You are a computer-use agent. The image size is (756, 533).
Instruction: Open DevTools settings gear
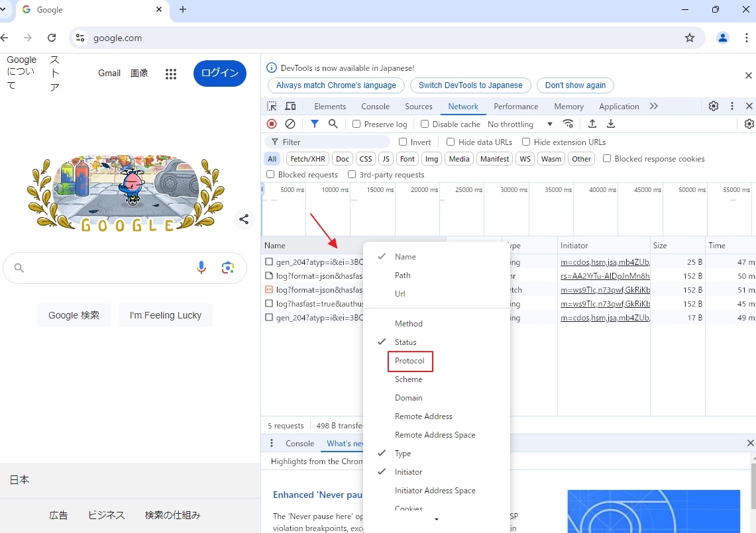(x=714, y=106)
